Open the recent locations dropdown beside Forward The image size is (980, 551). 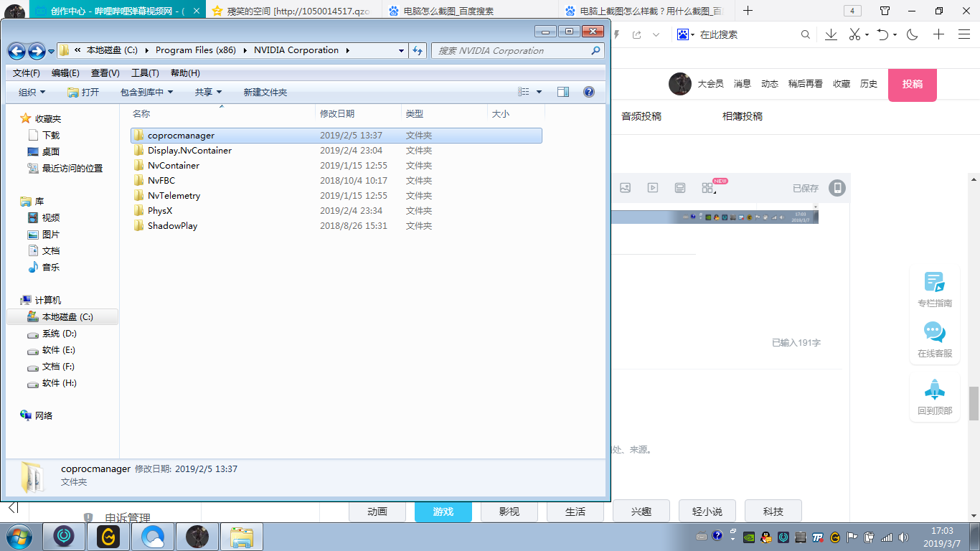point(52,52)
